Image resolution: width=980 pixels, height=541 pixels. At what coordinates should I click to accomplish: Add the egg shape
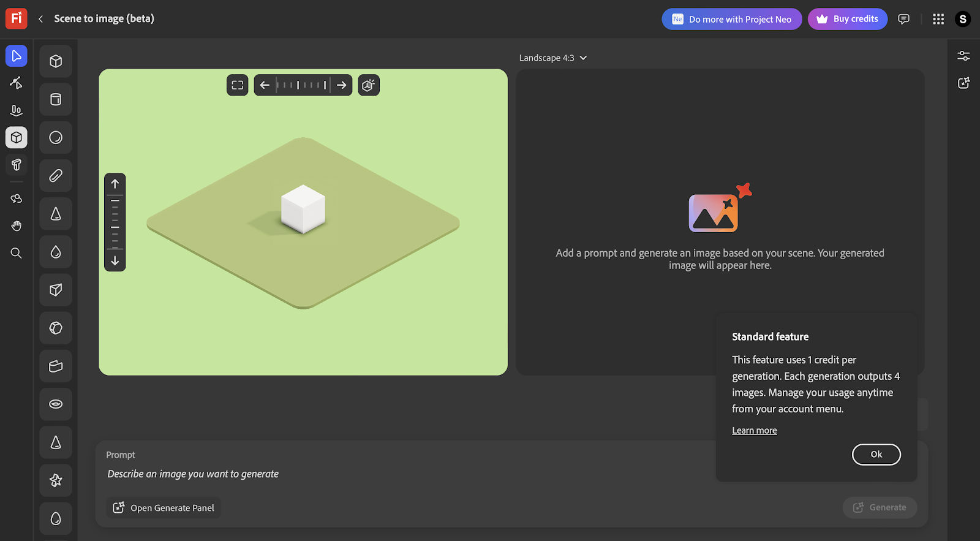pos(56,518)
